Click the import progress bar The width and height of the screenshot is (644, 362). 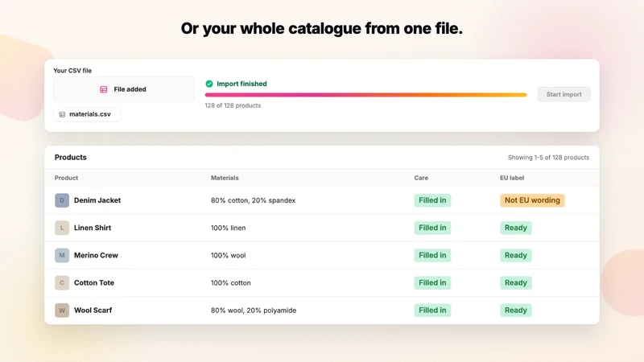(365, 95)
